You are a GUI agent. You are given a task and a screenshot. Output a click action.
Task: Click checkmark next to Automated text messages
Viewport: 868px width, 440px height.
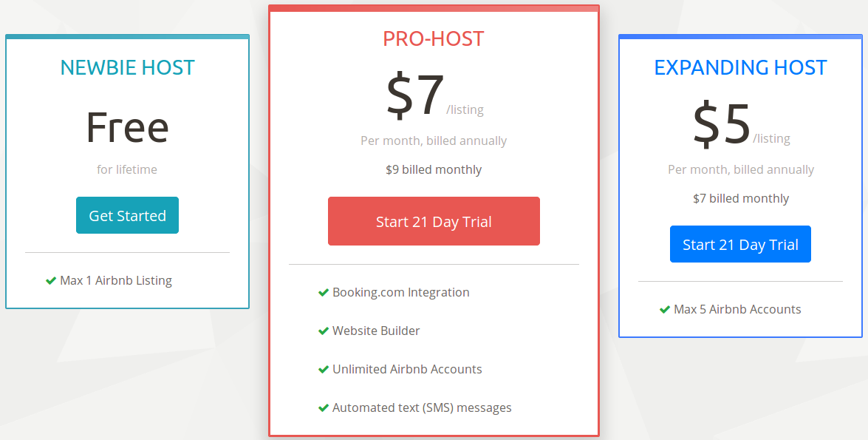point(324,408)
